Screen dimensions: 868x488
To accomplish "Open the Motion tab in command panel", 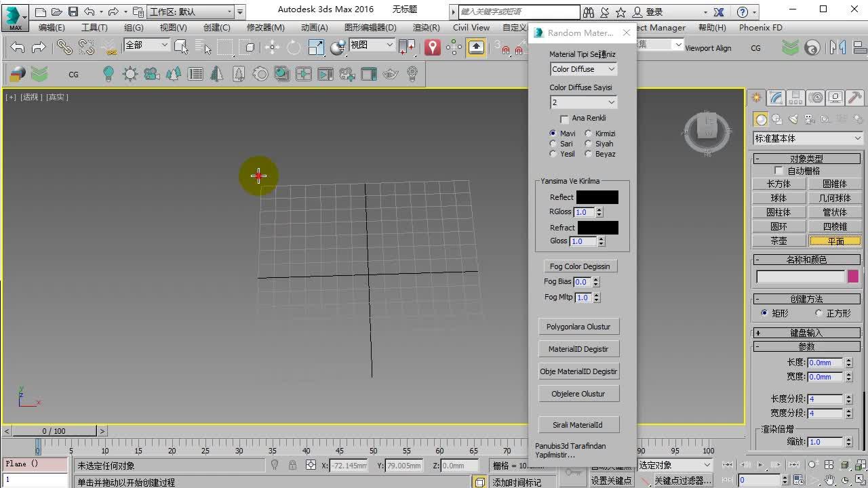I will point(816,98).
